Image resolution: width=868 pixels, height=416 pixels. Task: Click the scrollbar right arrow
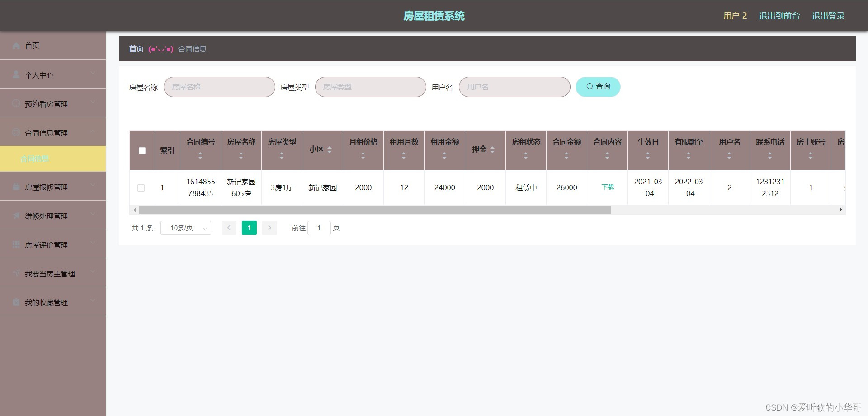click(x=841, y=210)
